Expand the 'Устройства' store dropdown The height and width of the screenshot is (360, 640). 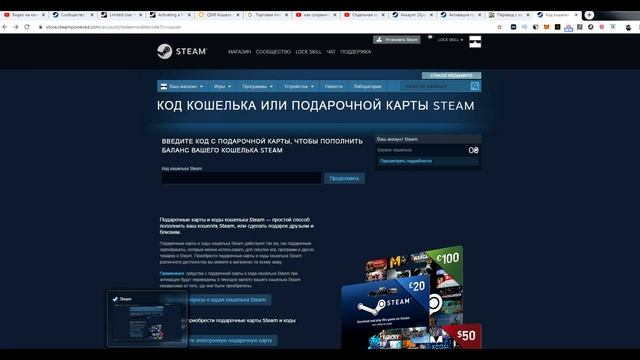(x=299, y=86)
